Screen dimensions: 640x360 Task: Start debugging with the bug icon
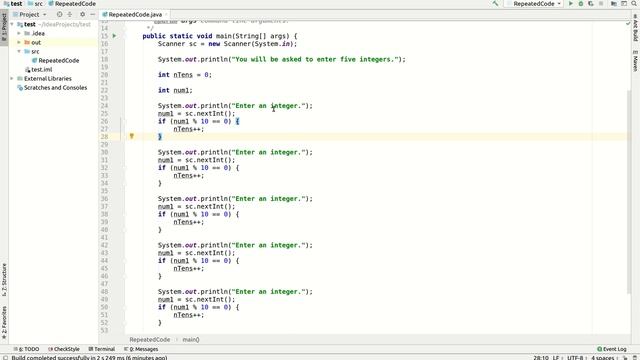tap(581, 4)
